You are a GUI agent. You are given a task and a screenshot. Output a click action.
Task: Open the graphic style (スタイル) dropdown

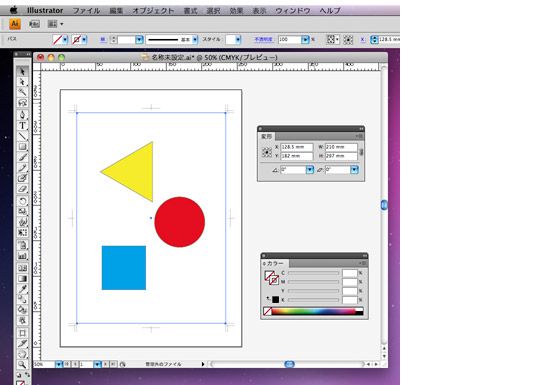(x=238, y=40)
